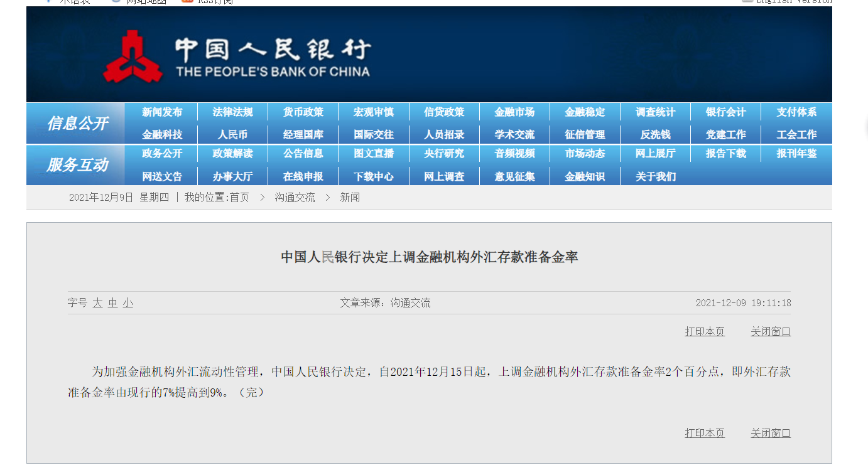The height and width of the screenshot is (475, 868).
Task: Set font size to 大
Action: (97, 303)
